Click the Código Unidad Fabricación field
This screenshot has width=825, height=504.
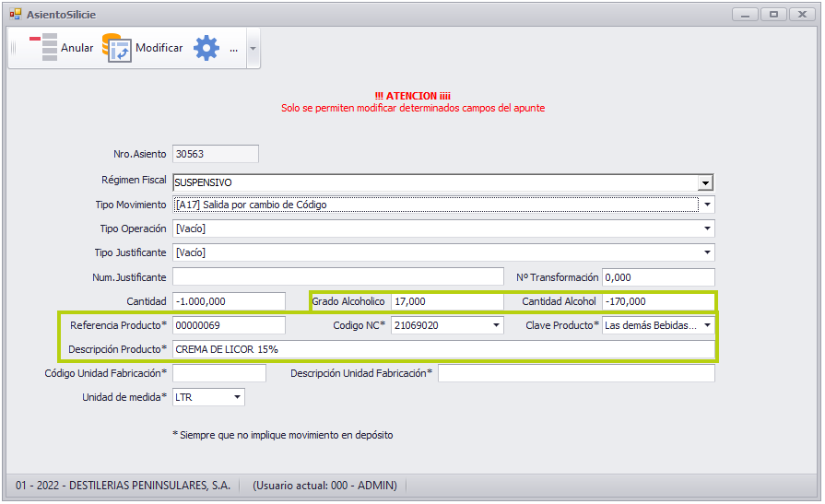(219, 373)
